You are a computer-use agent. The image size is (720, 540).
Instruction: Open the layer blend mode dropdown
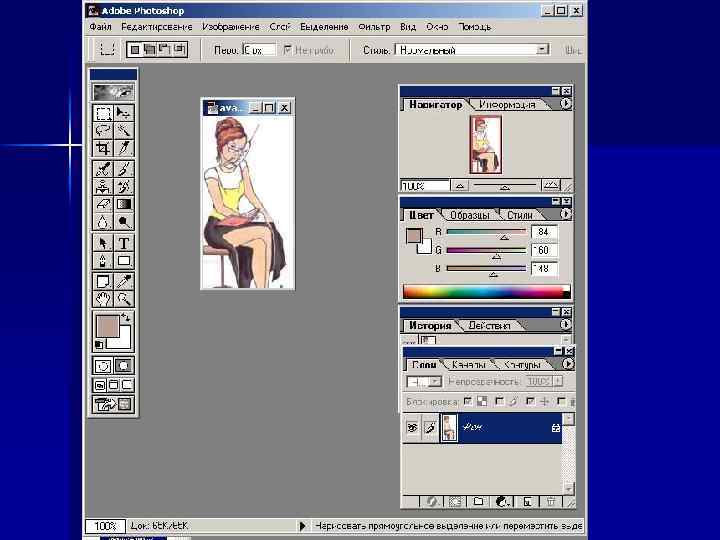click(x=435, y=382)
